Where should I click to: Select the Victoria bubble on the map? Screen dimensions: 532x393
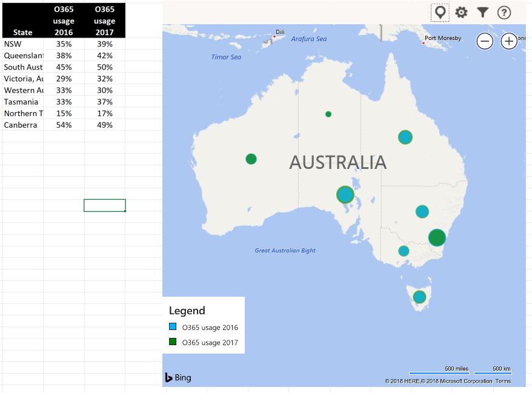click(404, 251)
